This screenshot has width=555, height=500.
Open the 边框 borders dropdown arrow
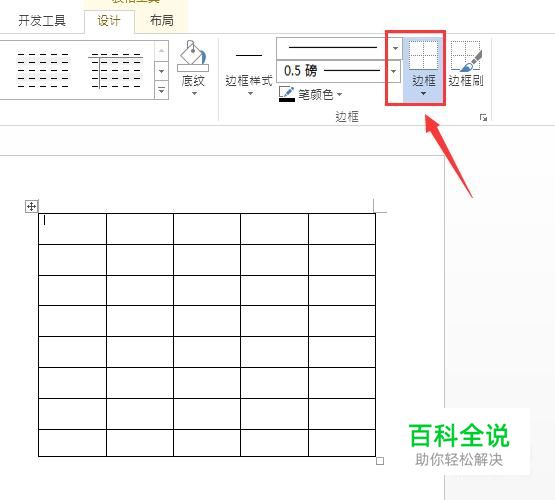(423, 94)
